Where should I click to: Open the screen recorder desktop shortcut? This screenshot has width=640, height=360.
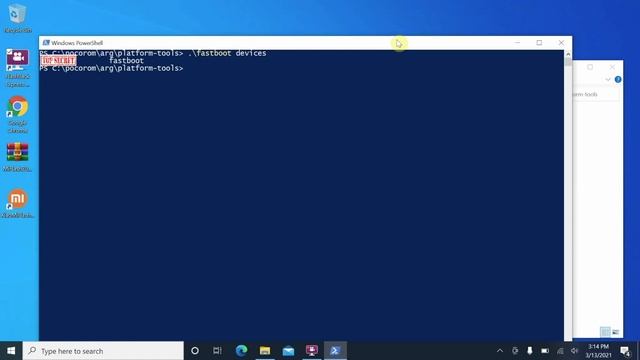click(x=18, y=68)
